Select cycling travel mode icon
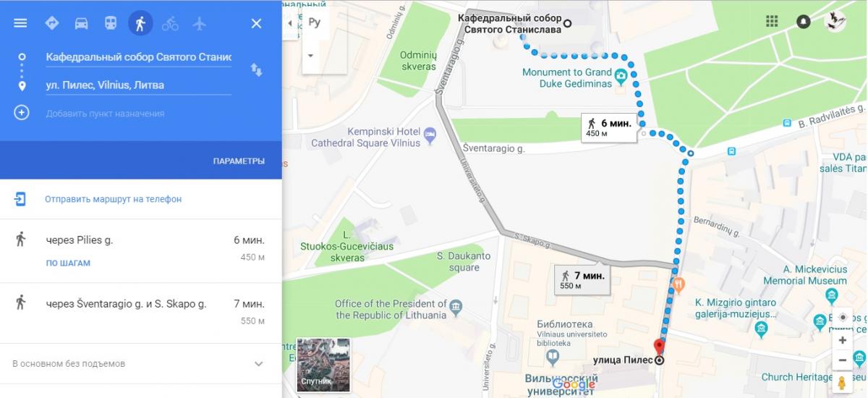Viewport: 868px width, 398px height. coord(170,23)
